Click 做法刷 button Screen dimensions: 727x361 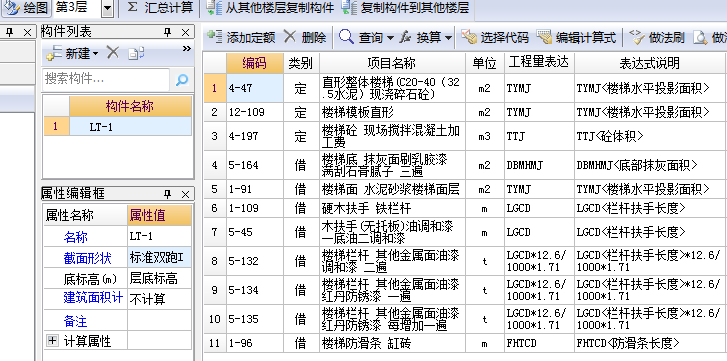pos(657,37)
